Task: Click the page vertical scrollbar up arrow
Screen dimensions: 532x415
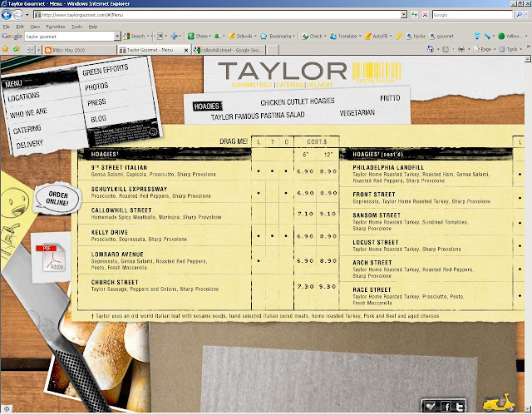Action: 528,59
